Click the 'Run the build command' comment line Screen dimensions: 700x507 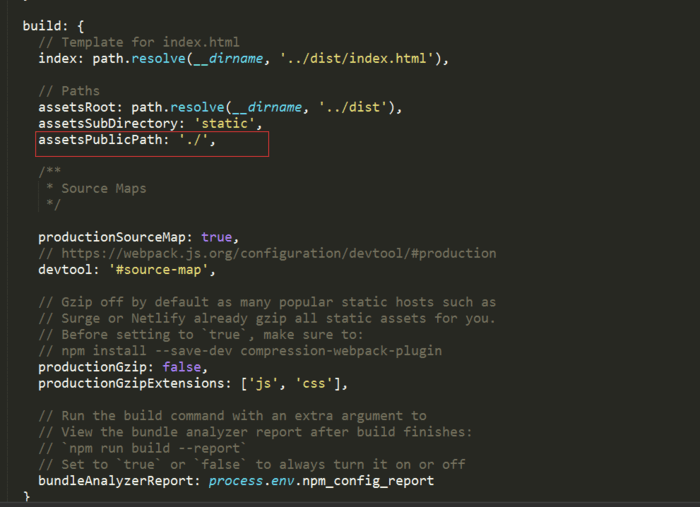pos(232,416)
